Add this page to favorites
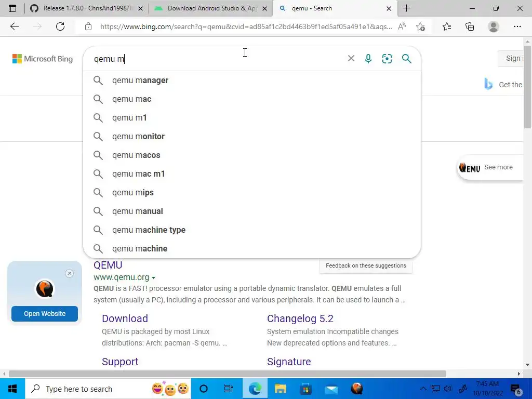Viewport: 532px width, 399px height. click(420, 26)
